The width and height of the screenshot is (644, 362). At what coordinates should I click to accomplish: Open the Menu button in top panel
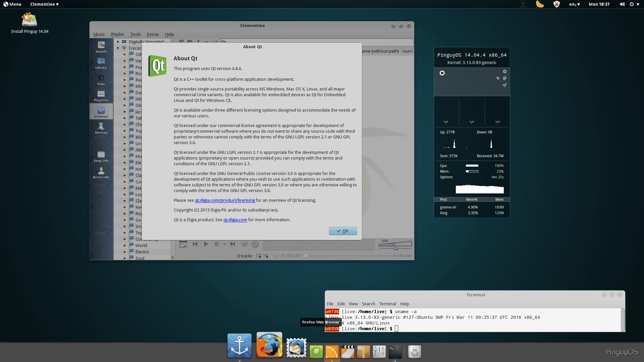tap(12, 4)
